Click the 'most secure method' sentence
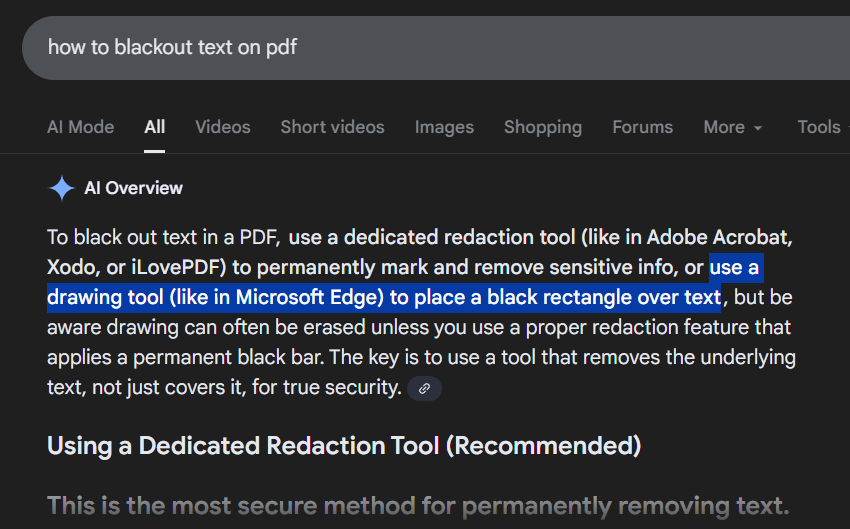Viewport: 850px width, 529px height. coord(418,505)
